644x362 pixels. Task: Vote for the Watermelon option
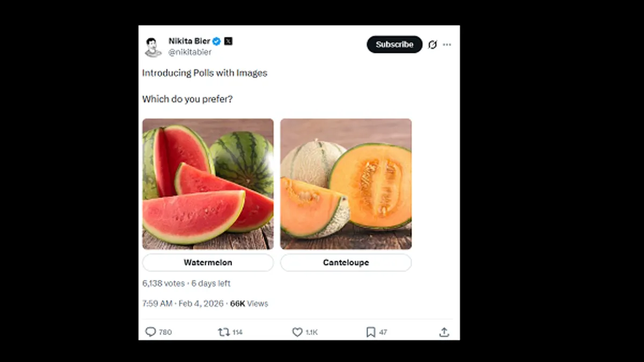pyautogui.click(x=208, y=263)
